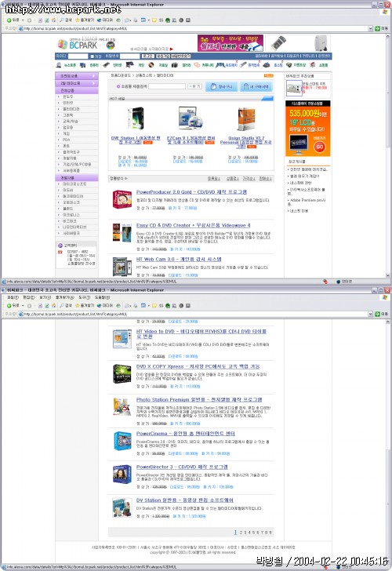Open the Mail dropdown arrow in upper toolbar

tap(131, 20)
